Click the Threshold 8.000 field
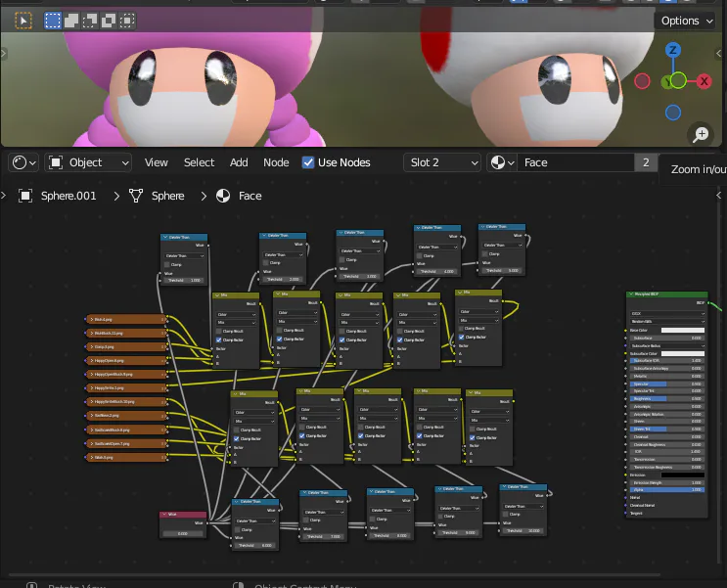This screenshot has height=588, width=727. pos(389,535)
